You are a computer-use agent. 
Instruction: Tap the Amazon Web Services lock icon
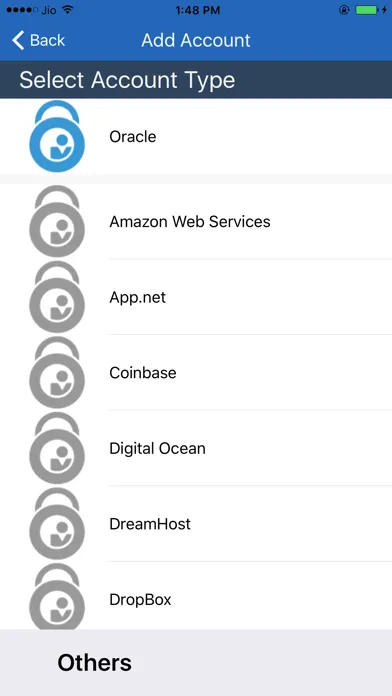tap(57, 221)
